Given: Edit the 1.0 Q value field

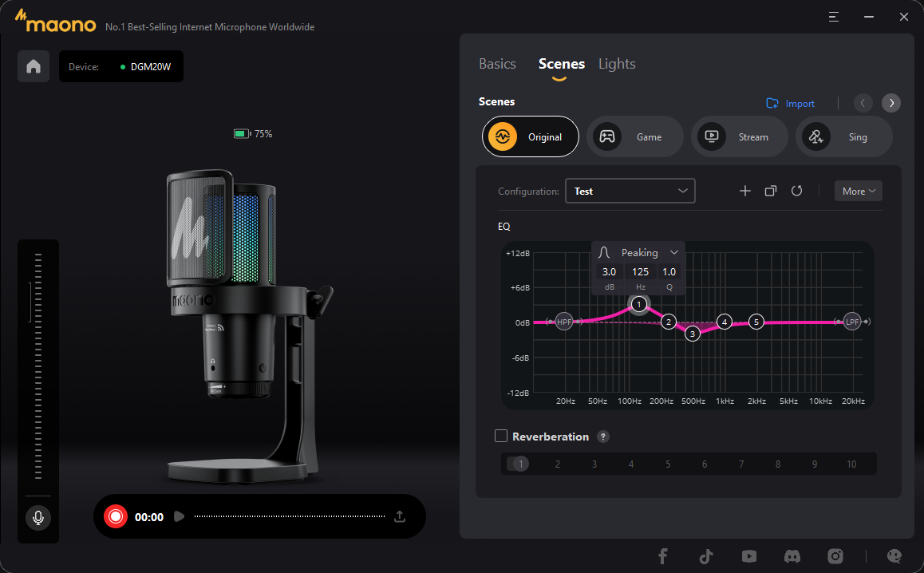Looking at the screenshot, I should [669, 272].
